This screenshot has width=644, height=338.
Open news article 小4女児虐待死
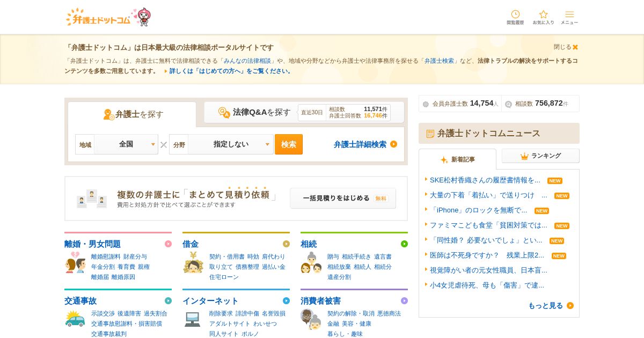click(x=487, y=285)
